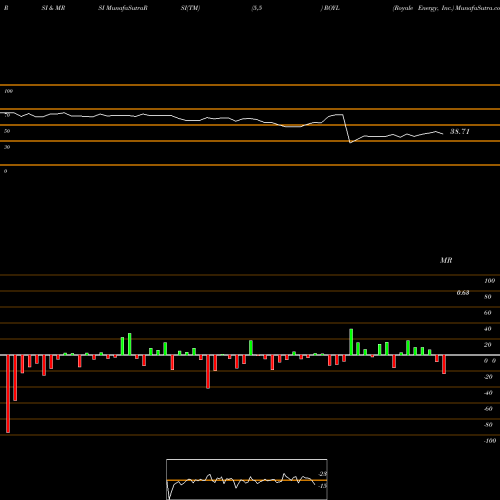Click the tallest red bar at chart start

point(8,394)
